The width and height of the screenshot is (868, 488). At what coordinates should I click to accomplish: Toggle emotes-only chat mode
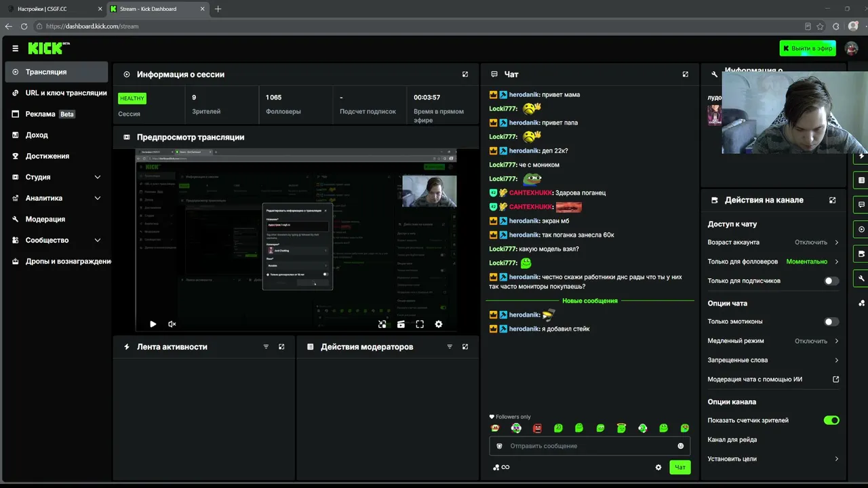[x=831, y=322]
